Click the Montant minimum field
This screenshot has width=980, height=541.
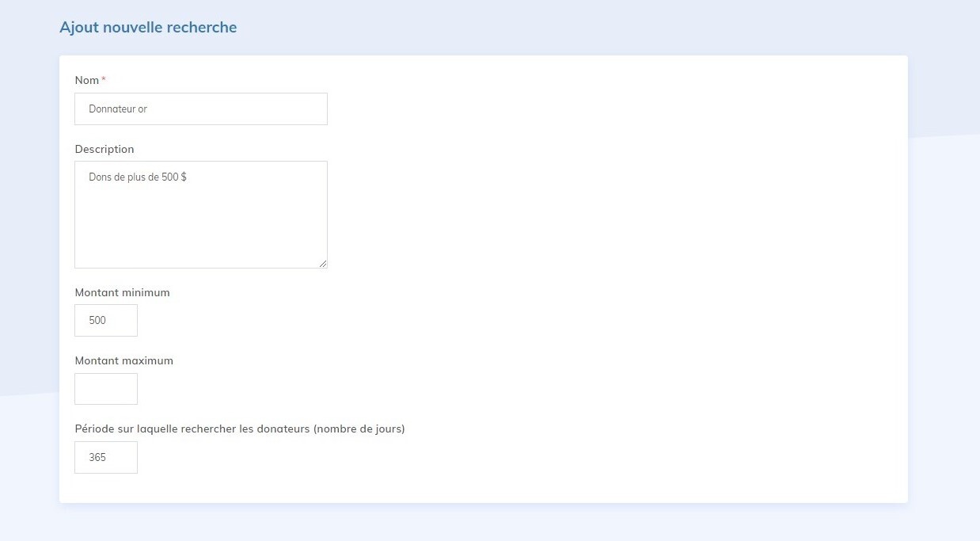(x=105, y=320)
